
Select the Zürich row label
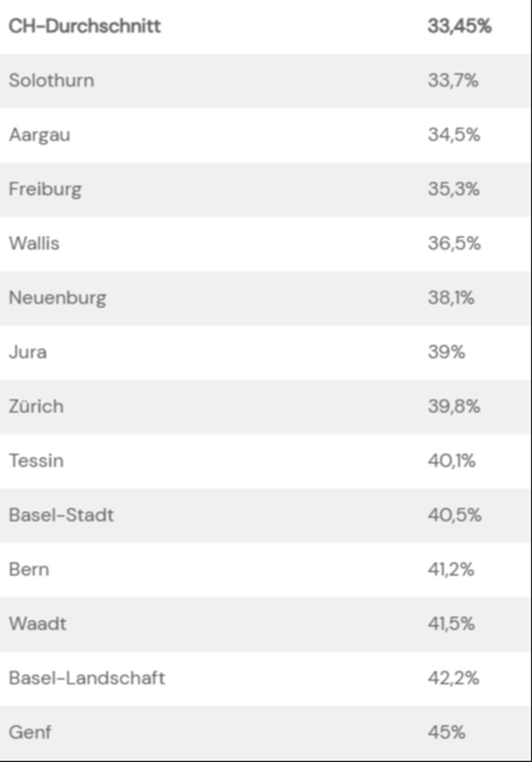(x=36, y=406)
